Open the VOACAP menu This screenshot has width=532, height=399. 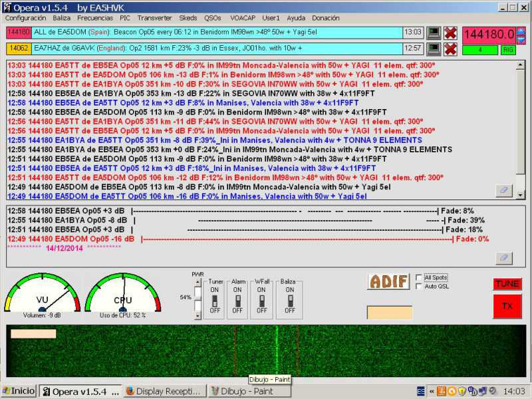pyautogui.click(x=243, y=18)
